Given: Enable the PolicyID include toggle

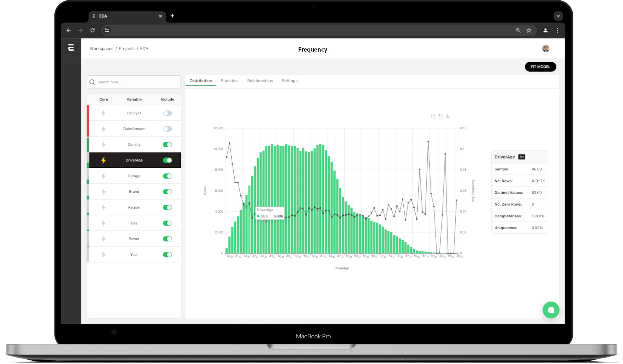Looking at the screenshot, I should pyautogui.click(x=167, y=113).
